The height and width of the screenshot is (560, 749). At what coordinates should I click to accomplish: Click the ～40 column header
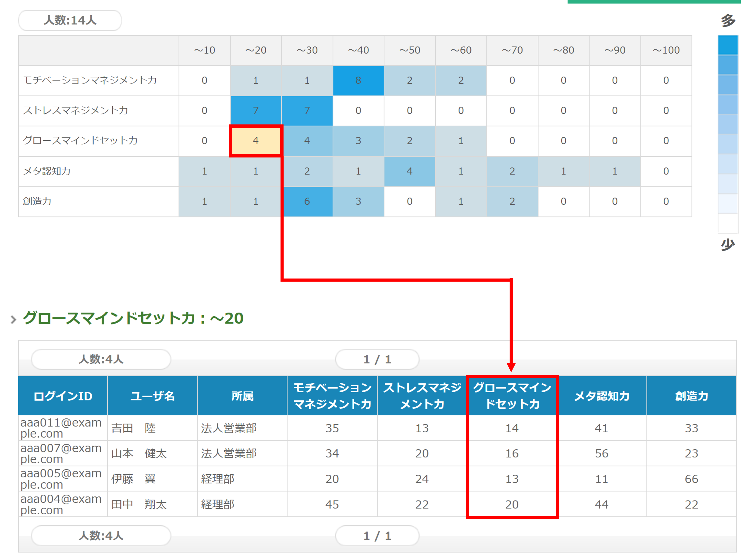(x=358, y=50)
